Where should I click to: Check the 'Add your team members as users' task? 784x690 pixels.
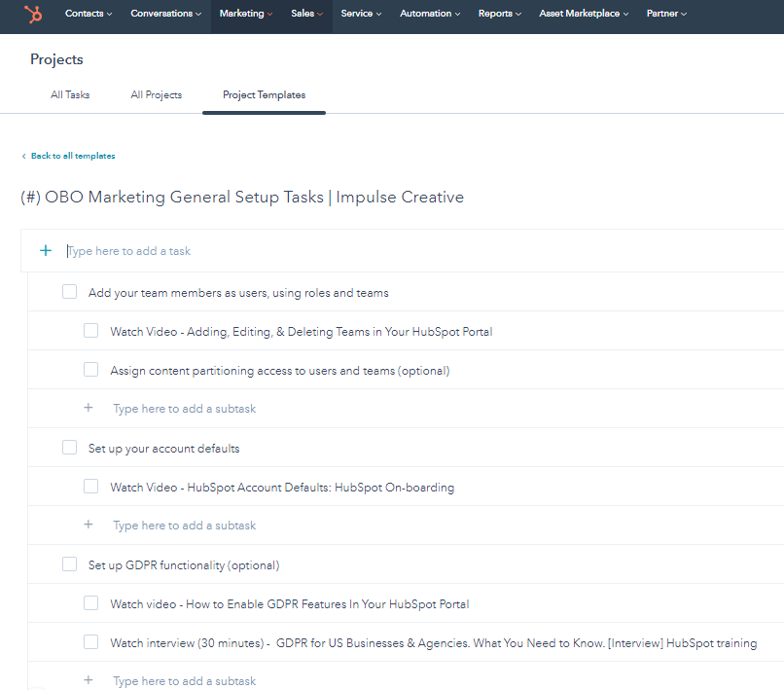[x=69, y=290]
